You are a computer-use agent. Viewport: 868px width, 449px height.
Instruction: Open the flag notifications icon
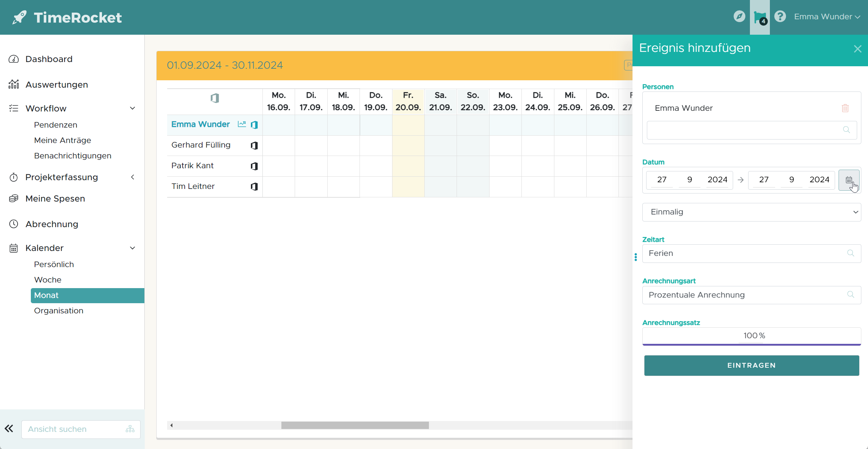[x=759, y=17]
